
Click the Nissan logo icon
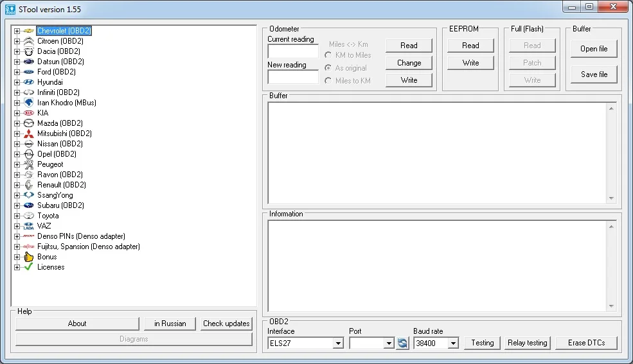point(29,144)
